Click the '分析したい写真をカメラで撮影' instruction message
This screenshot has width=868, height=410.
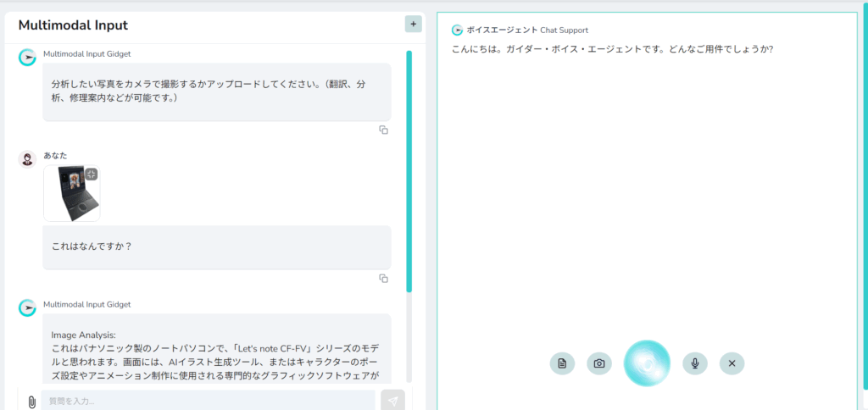click(x=209, y=91)
